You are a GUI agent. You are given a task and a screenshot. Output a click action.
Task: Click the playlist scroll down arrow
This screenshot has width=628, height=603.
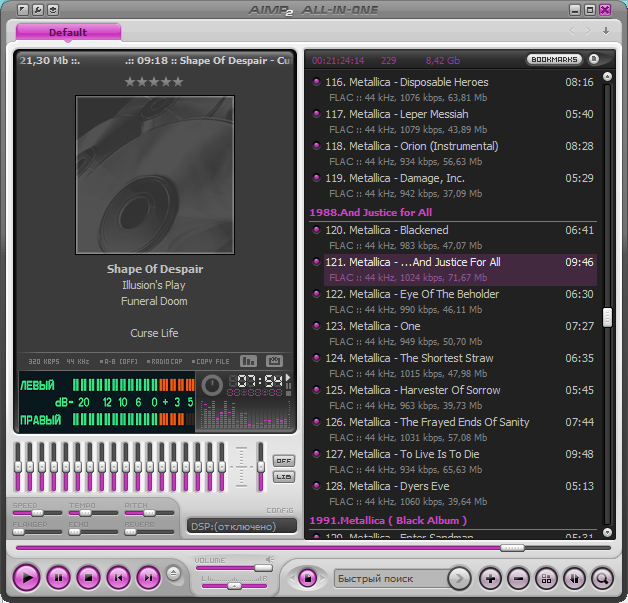[x=607, y=532]
